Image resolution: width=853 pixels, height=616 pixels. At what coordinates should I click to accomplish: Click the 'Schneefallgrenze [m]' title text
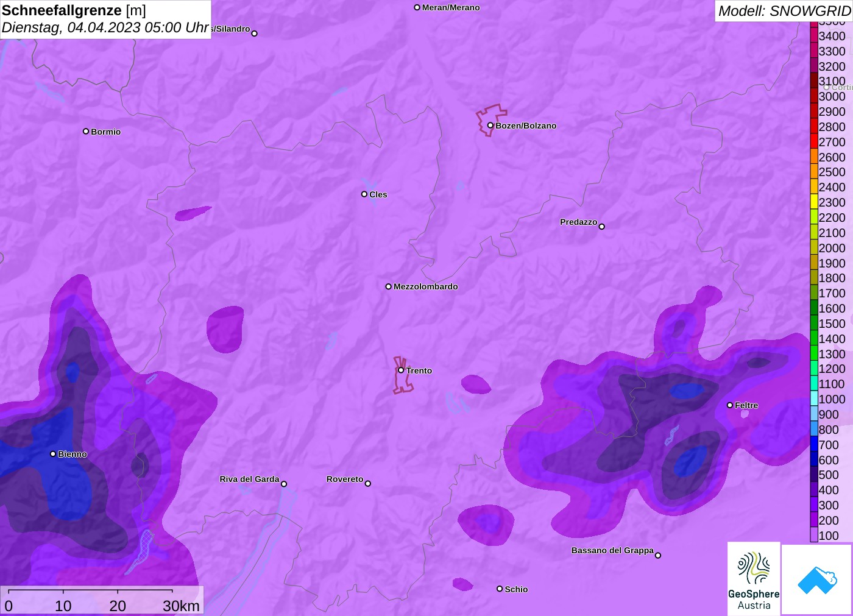[74, 10]
